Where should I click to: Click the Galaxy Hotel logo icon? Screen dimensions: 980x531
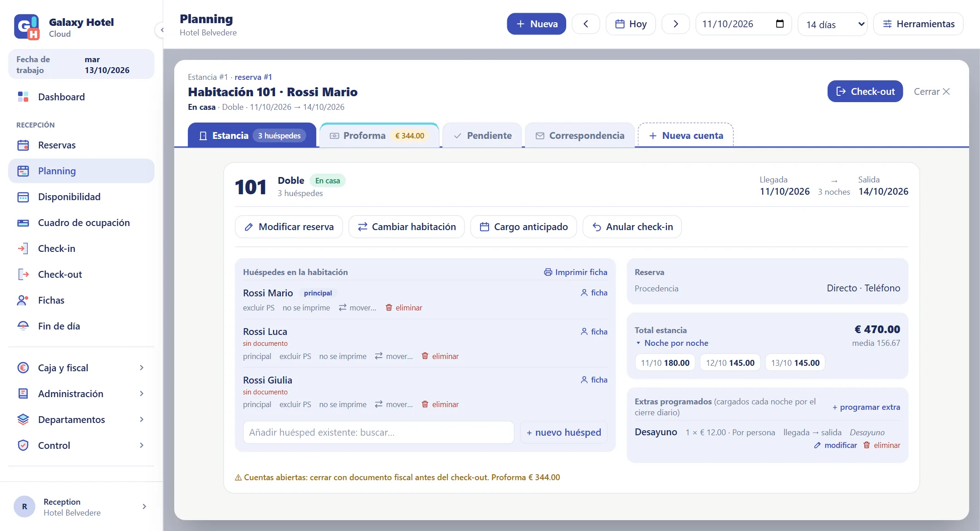tap(27, 27)
